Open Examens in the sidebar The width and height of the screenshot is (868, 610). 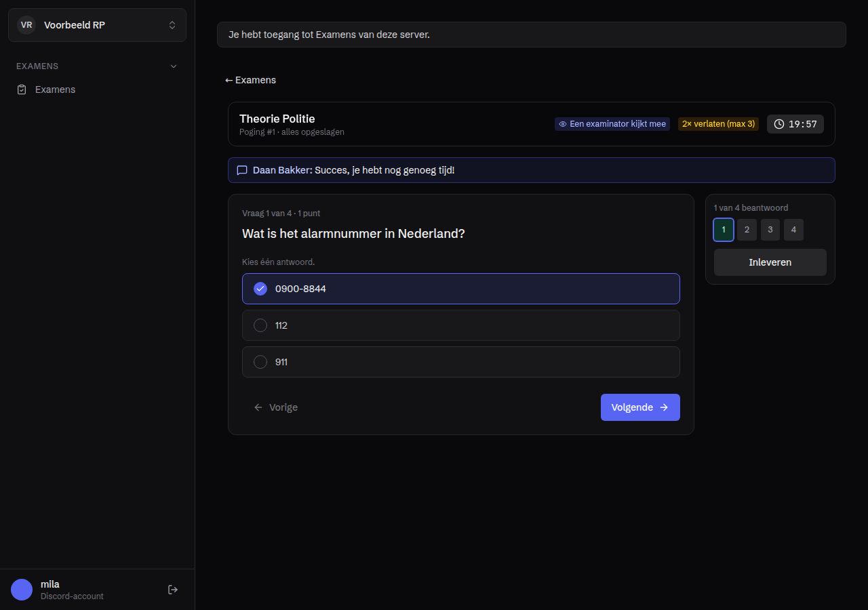pyautogui.click(x=97, y=89)
